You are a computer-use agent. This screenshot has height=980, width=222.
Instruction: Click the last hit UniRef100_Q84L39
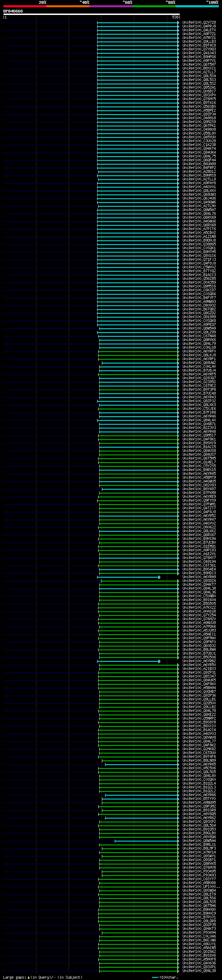[199, 971]
